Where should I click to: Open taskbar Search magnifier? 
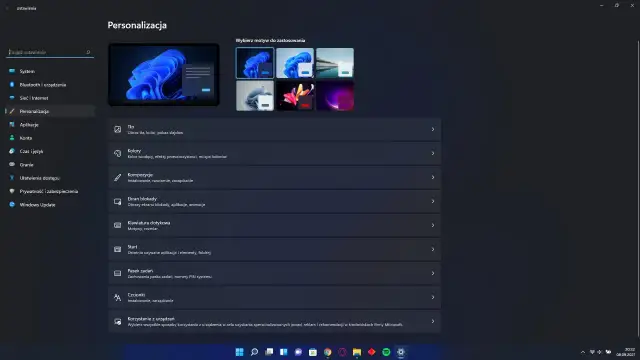[254, 352]
